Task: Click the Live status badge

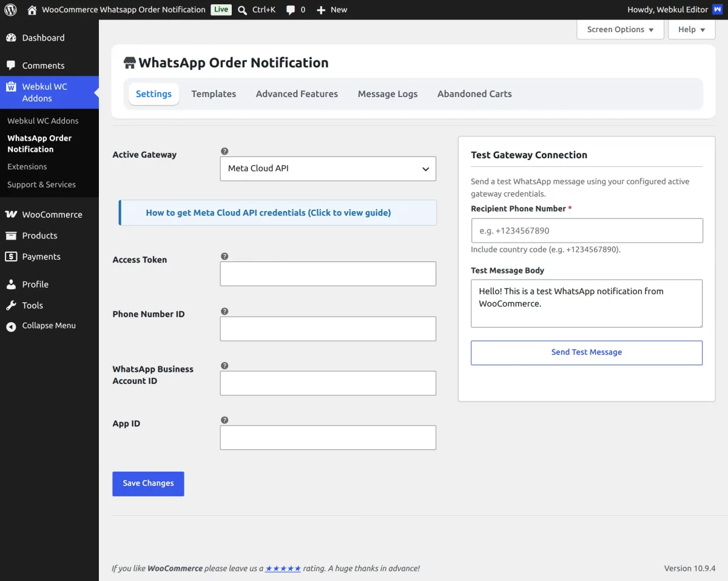Action: (x=221, y=10)
